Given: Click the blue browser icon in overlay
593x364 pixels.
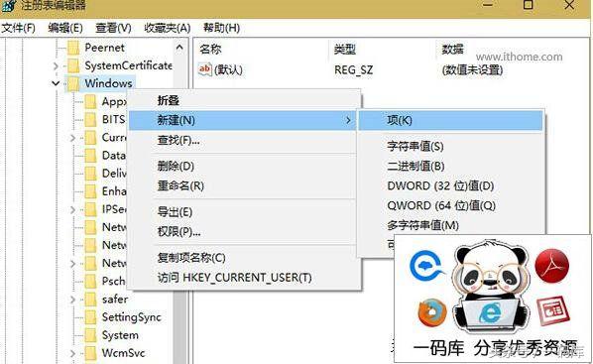Looking at the screenshot, I should pyautogui.click(x=426, y=267).
